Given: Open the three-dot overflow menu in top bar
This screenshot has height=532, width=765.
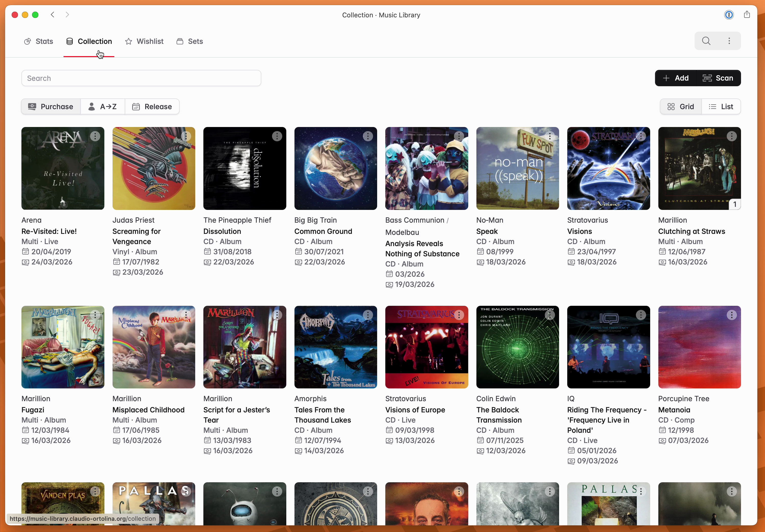Looking at the screenshot, I should point(729,41).
